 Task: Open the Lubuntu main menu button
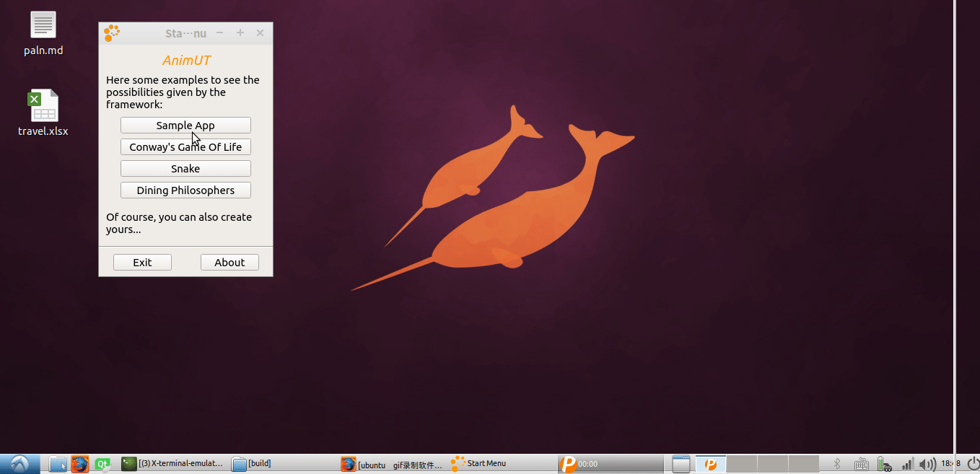(x=20, y=464)
